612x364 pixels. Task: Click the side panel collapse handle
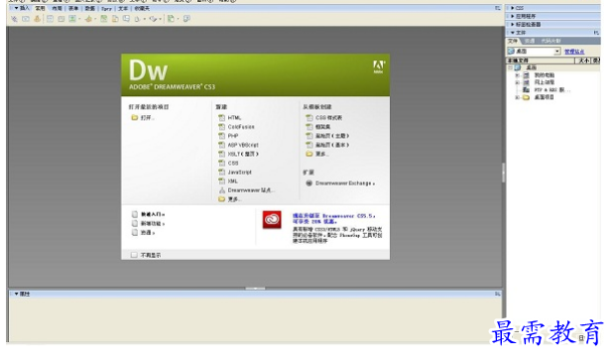(x=504, y=173)
